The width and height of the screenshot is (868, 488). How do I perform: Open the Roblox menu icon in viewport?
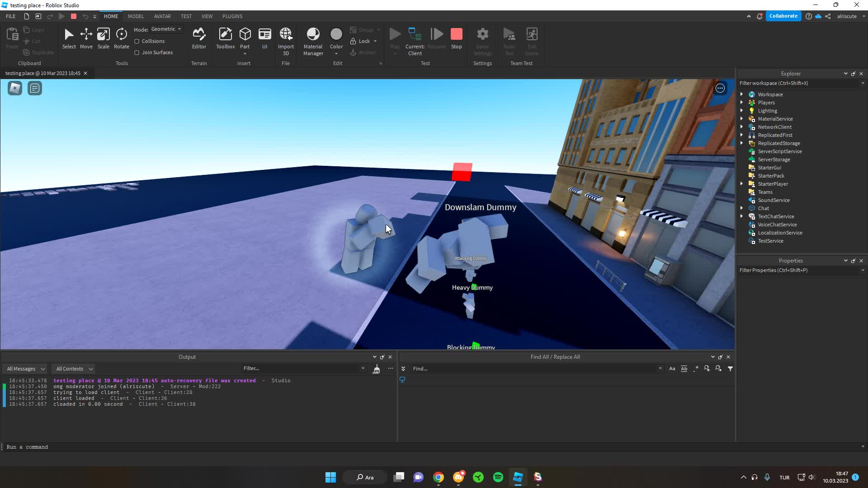coord(15,88)
